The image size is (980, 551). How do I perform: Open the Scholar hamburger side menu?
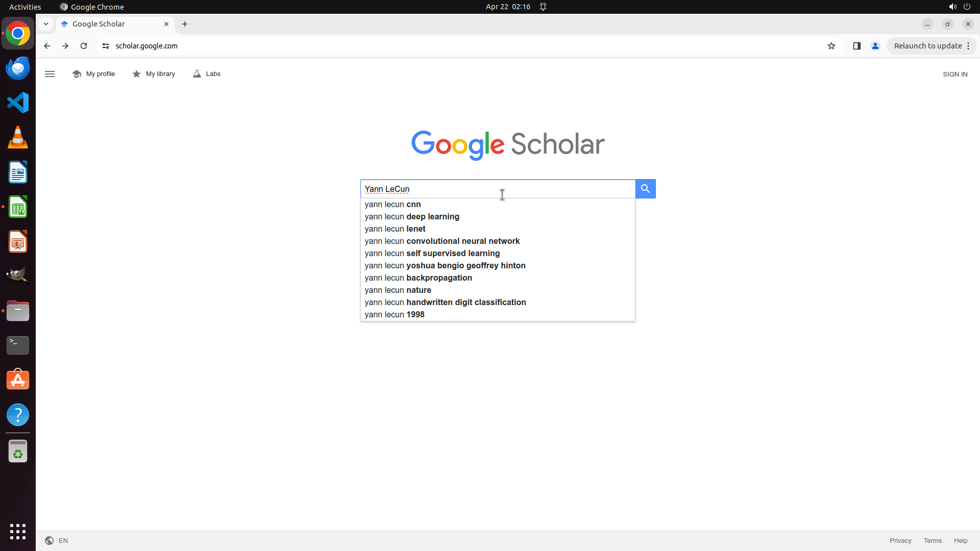(x=50, y=74)
